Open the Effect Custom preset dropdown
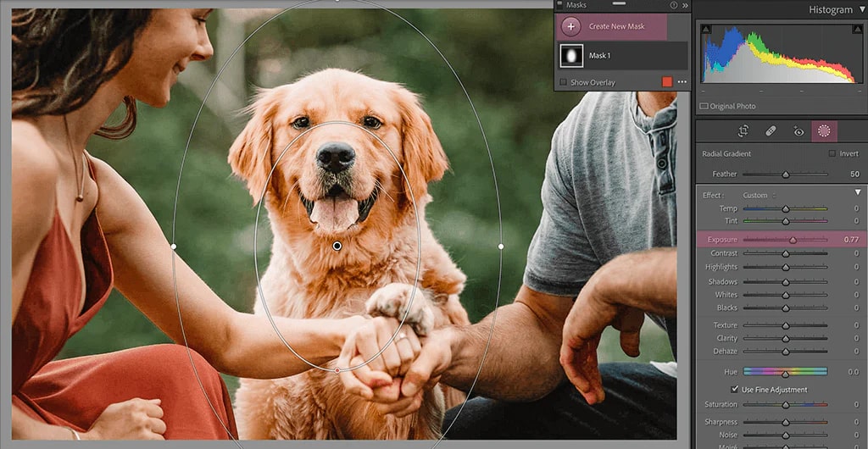The image size is (868, 449). coord(759,195)
